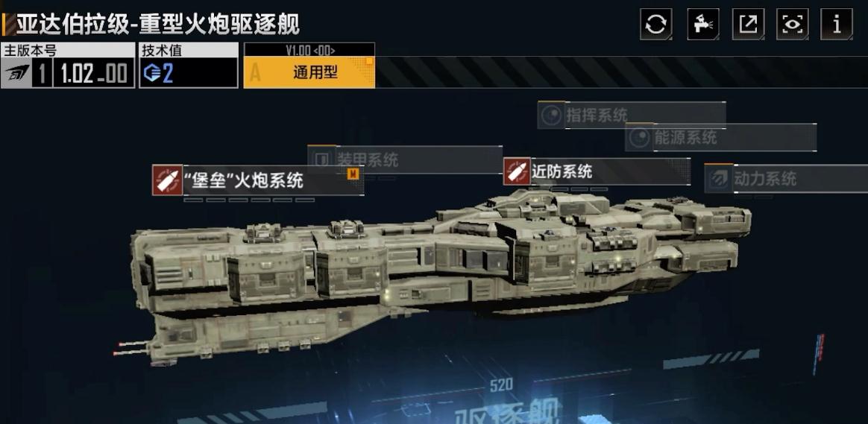Image resolution: width=868 pixels, height=424 pixels.
Task: Click the orange M badge on 火炮系统
Action: pos(353,174)
